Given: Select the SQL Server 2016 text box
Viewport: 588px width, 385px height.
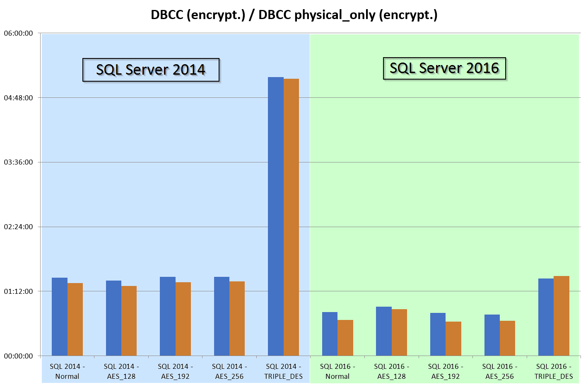Looking at the screenshot, I should click(444, 68).
